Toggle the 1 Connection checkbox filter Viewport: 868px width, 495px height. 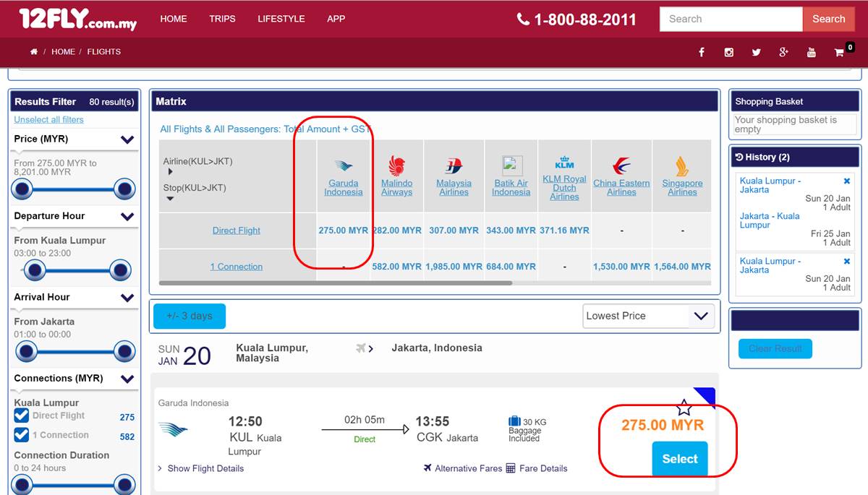pyautogui.click(x=22, y=435)
